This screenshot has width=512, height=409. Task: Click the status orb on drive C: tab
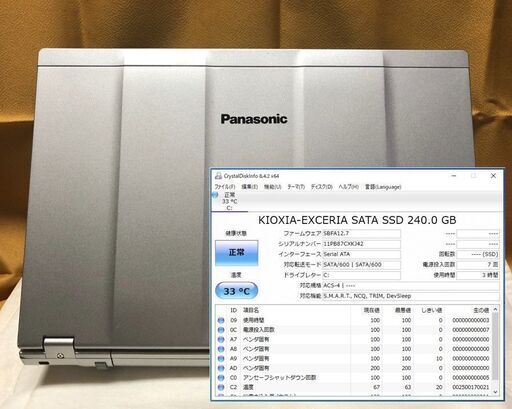pyautogui.click(x=215, y=195)
